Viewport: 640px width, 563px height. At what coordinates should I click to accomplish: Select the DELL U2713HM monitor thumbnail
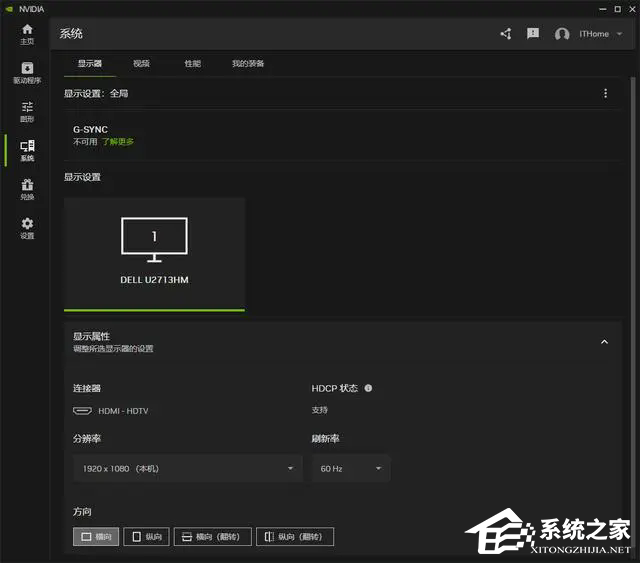(154, 253)
